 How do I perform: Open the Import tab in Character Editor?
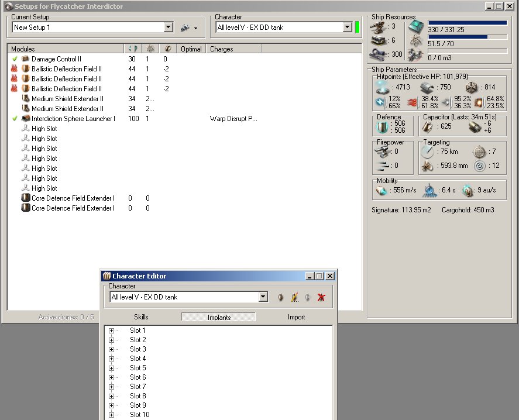coord(296,317)
